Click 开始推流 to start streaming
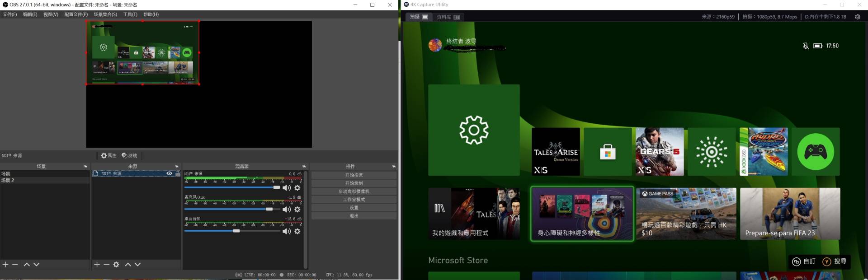 click(x=354, y=175)
